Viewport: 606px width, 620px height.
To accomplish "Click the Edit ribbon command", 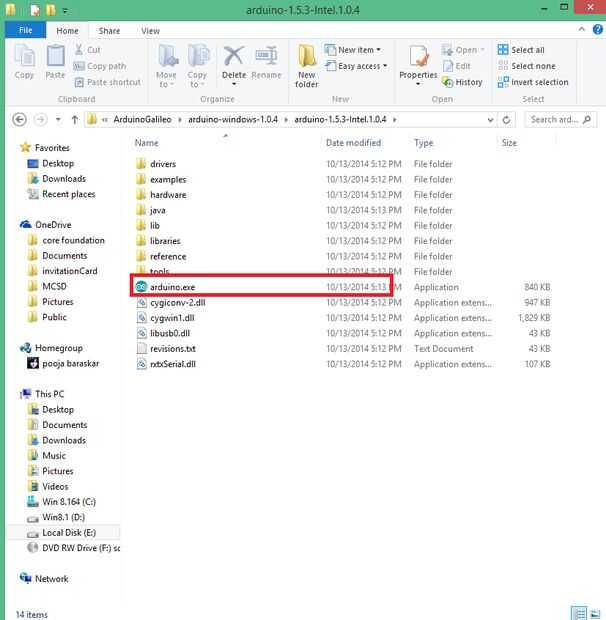I will (x=457, y=66).
